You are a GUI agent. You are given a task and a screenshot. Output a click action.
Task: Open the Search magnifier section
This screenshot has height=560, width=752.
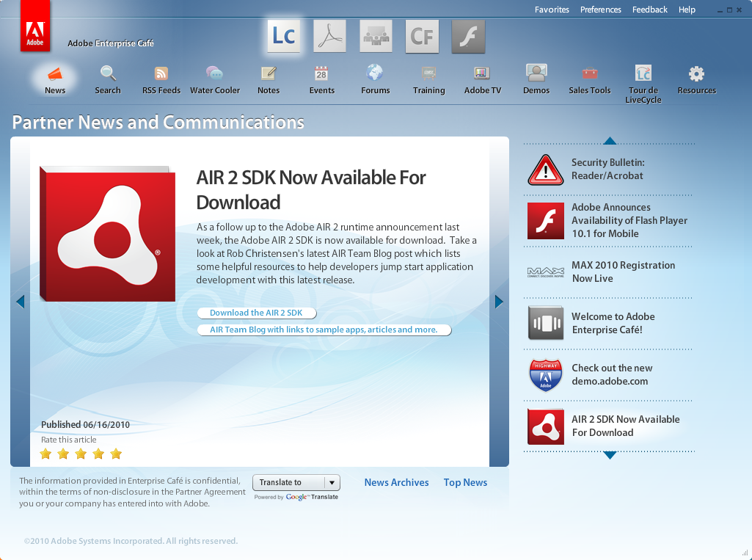[x=108, y=80]
